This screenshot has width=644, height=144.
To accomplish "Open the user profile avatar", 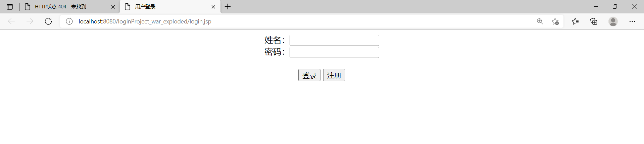I will pyautogui.click(x=613, y=21).
